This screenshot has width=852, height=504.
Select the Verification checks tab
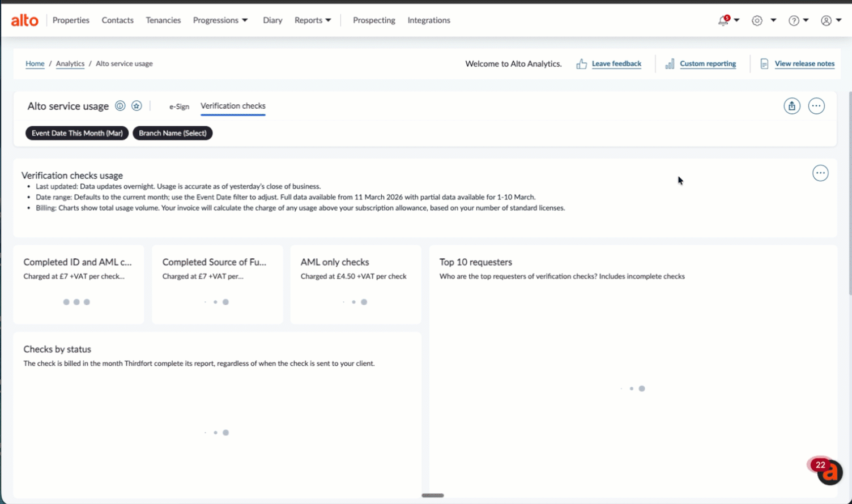233,106
